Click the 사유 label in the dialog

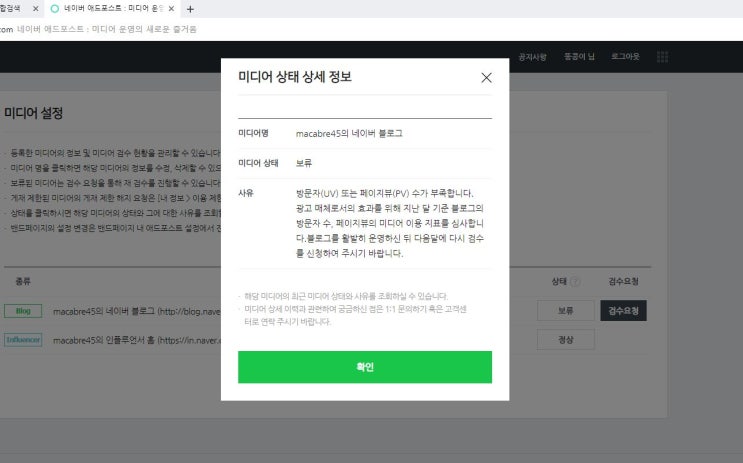tap(246, 193)
